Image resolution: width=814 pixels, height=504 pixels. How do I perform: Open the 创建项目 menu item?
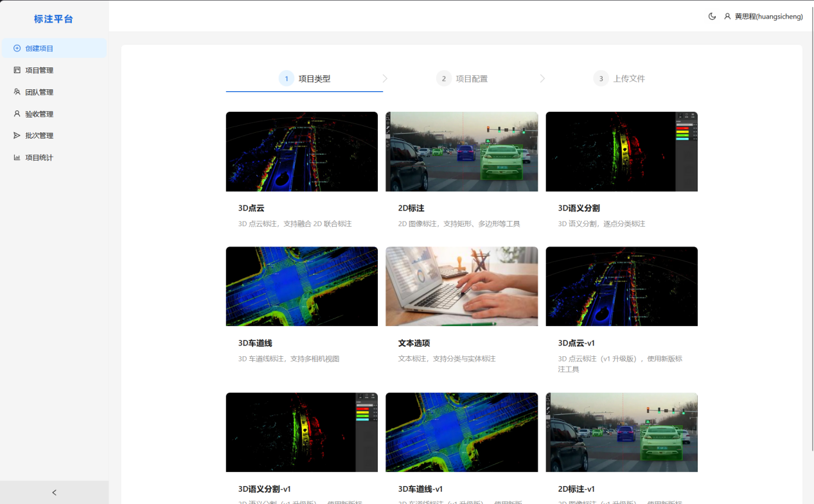point(54,48)
